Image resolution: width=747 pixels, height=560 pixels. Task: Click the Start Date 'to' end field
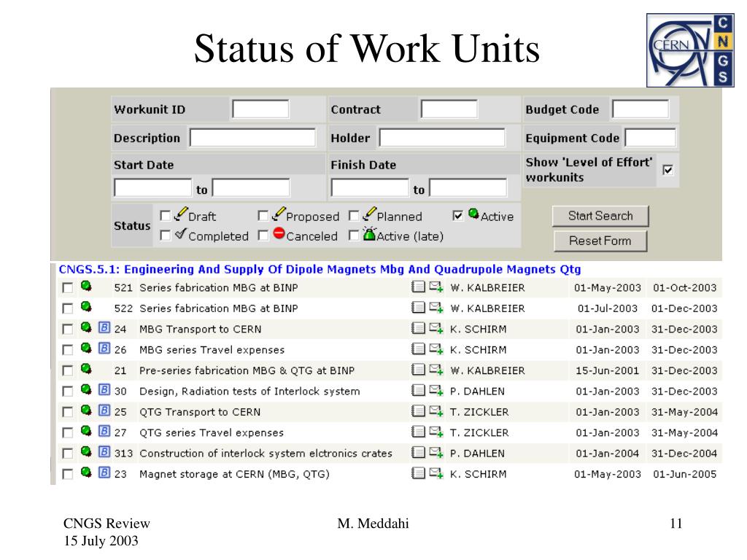(x=251, y=187)
